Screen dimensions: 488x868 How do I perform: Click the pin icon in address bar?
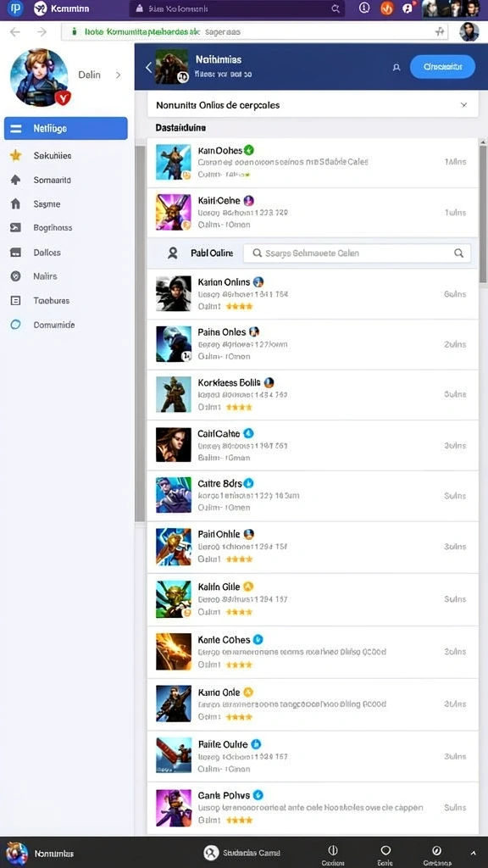coord(440,32)
